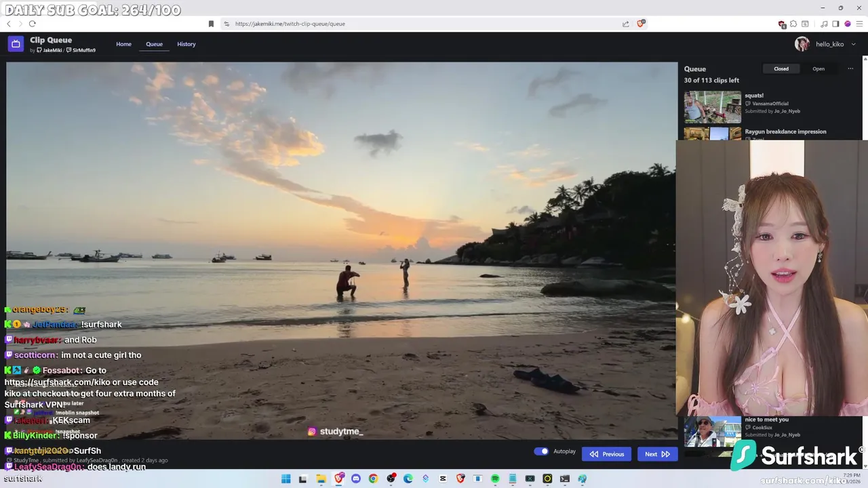Switch to the History tab

[x=186, y=44]
